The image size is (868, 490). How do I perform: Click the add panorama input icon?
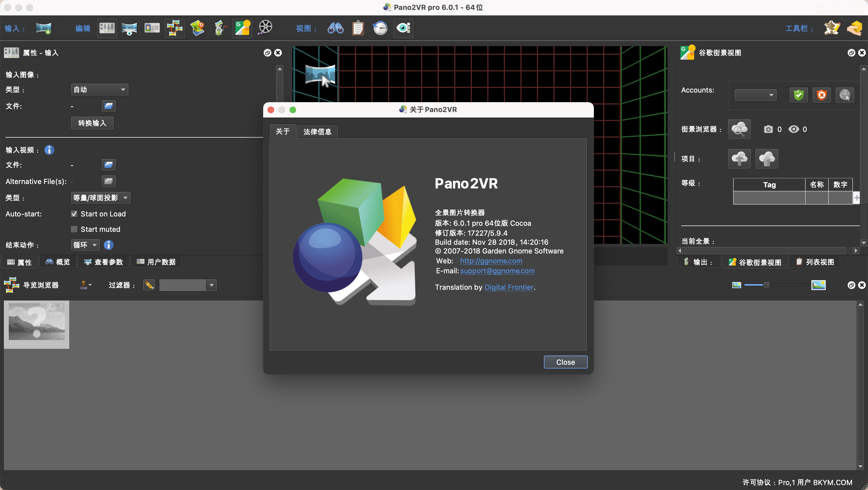click(44, 28)
